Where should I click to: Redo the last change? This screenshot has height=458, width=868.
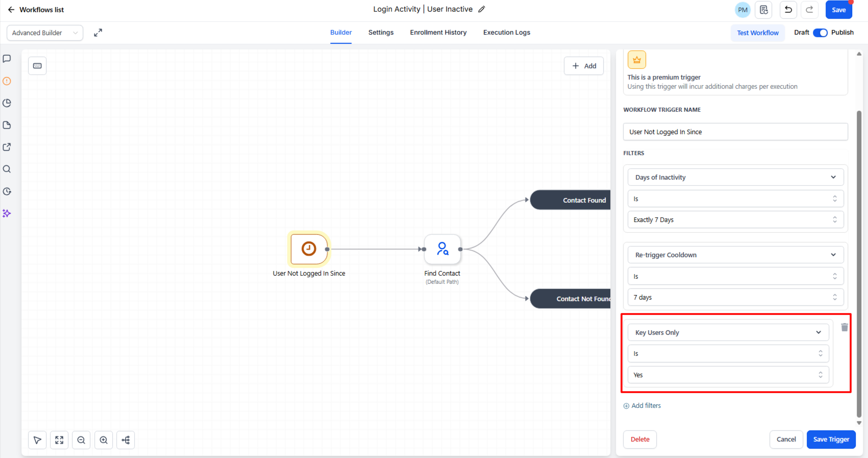coord(809,10)
